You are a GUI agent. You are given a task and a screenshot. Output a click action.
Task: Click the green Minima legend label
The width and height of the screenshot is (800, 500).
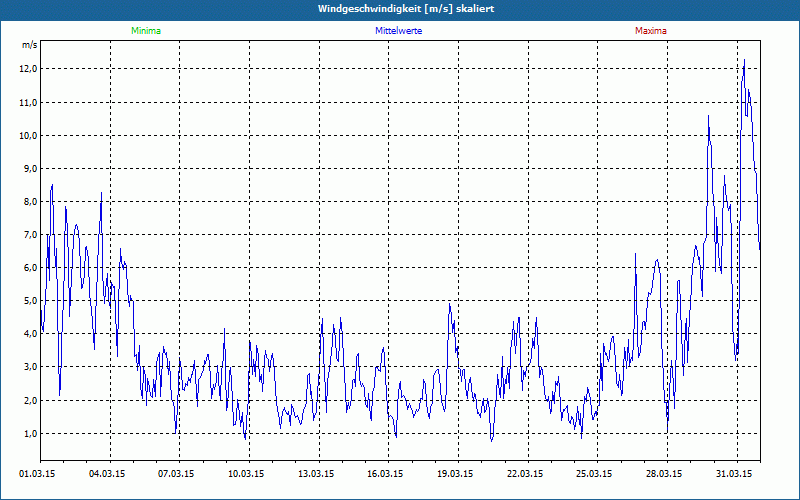[146, 31]
